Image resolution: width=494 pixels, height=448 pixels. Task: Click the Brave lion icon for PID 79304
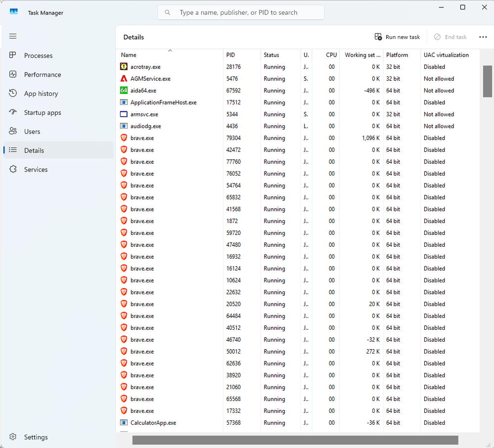(x=124, y=137)
